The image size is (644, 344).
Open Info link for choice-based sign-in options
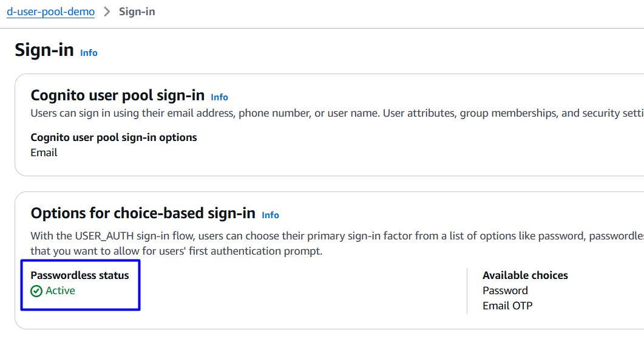[x=270, y=215]
